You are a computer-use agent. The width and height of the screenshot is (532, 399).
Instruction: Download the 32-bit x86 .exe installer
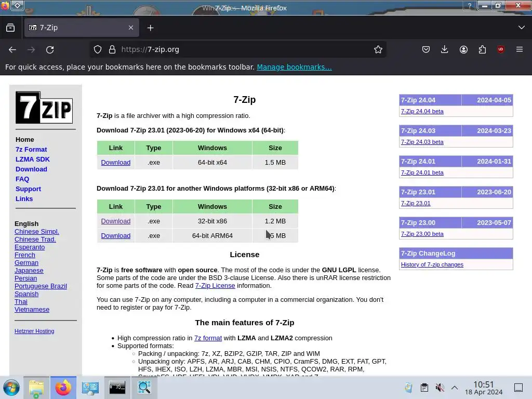[x=116, y=221]
